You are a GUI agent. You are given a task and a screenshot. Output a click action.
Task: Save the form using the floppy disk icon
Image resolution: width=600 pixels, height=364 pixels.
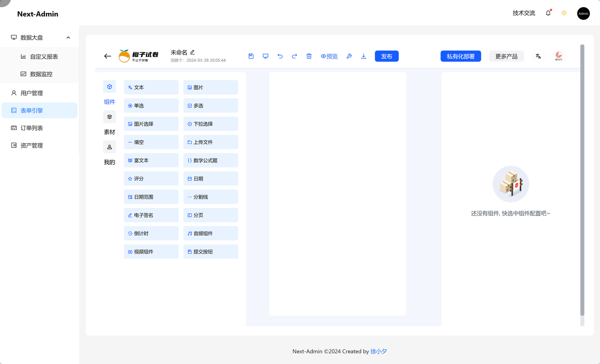(251, 56)
